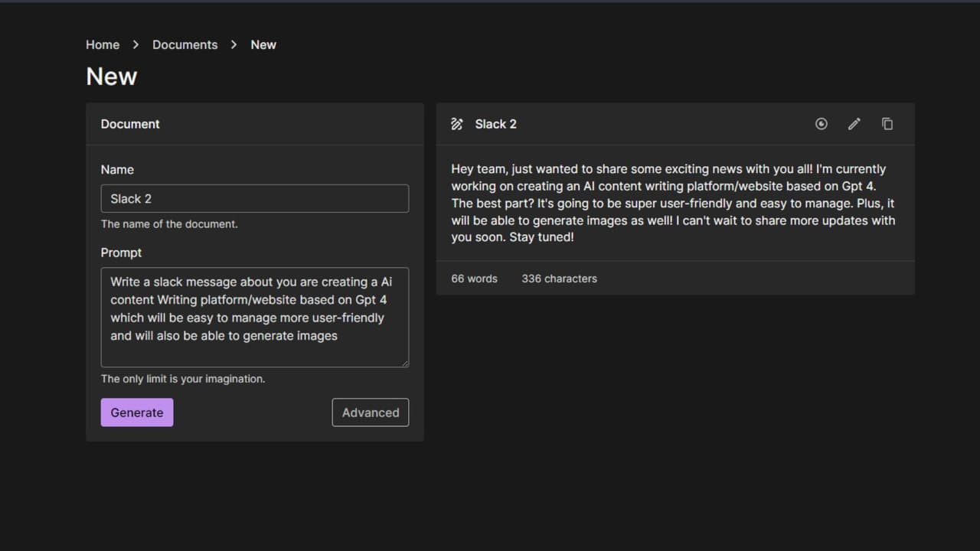Image resolution: width=980 pixels, height=551 pixels.
Task: Open Documents from the breadcrumb
Action: 185,45
